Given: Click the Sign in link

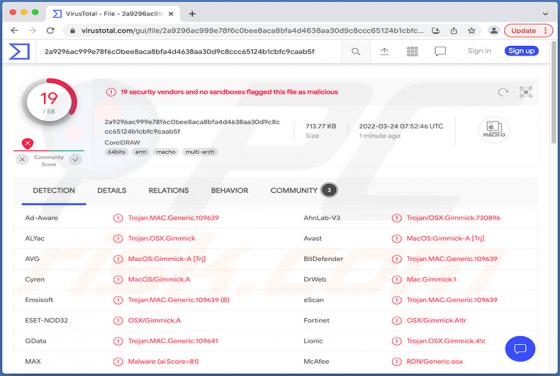Looking at the screenshot, I should (x=479, y=51).
